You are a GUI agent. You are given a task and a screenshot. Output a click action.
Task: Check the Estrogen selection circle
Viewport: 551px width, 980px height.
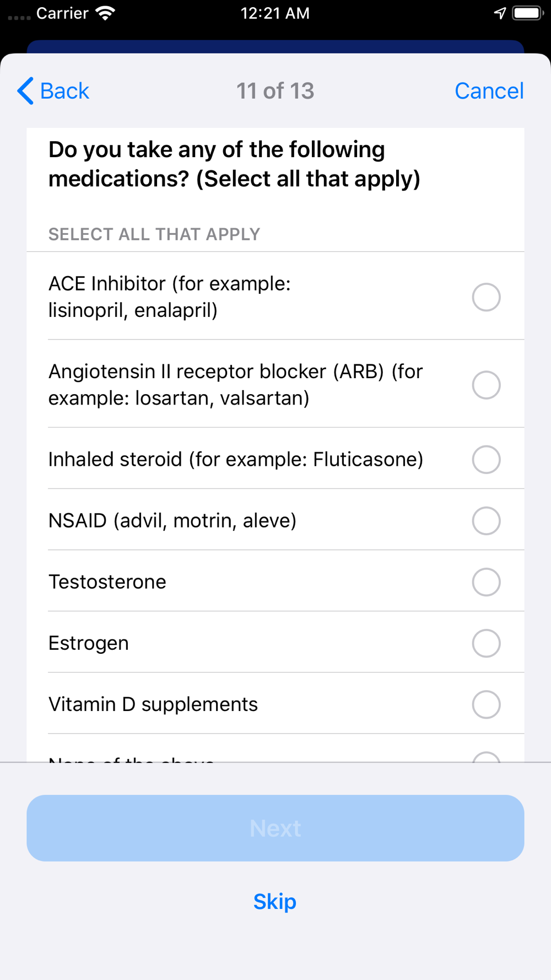486,643
